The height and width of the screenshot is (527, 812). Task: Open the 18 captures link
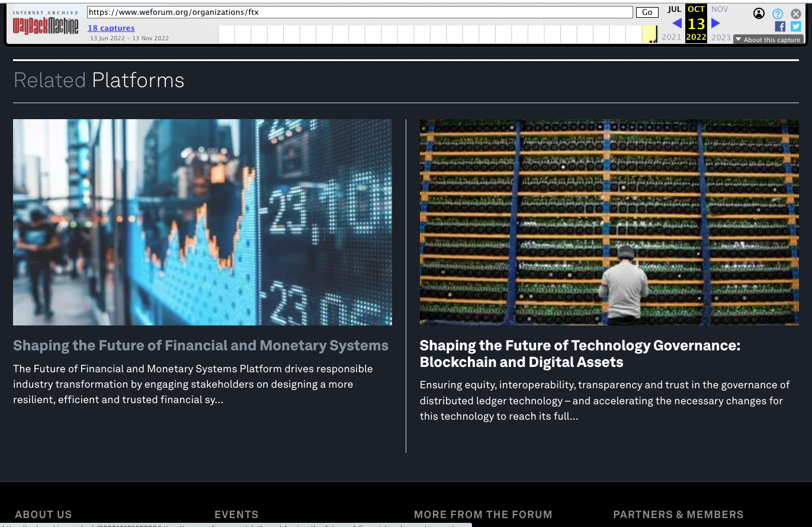coord(111,28)
